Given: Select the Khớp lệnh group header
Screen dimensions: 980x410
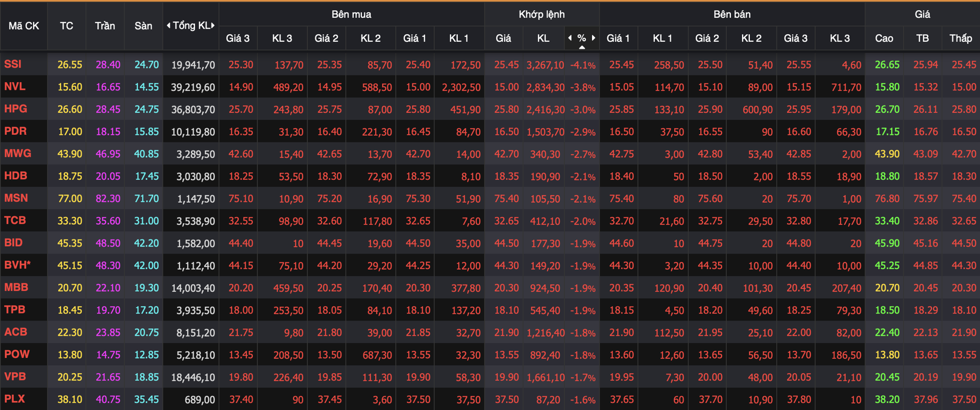Looking at the screenshot, I should [542, 14].
